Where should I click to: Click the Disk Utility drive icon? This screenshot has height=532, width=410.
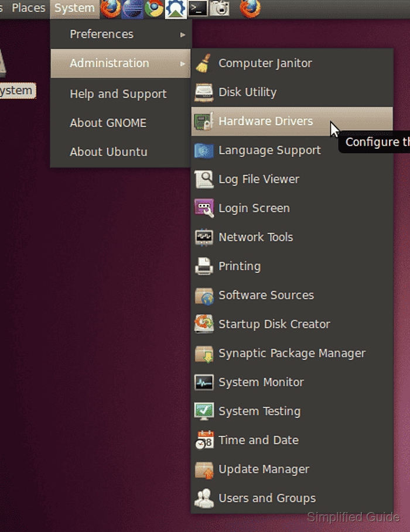203,92
